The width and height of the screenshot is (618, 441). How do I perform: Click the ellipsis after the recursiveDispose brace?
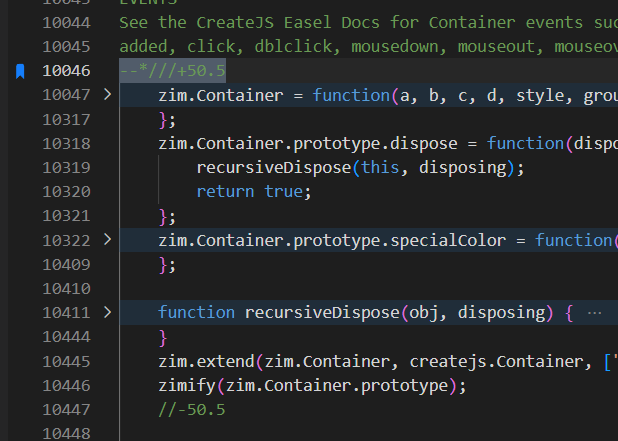coord(595,312)
